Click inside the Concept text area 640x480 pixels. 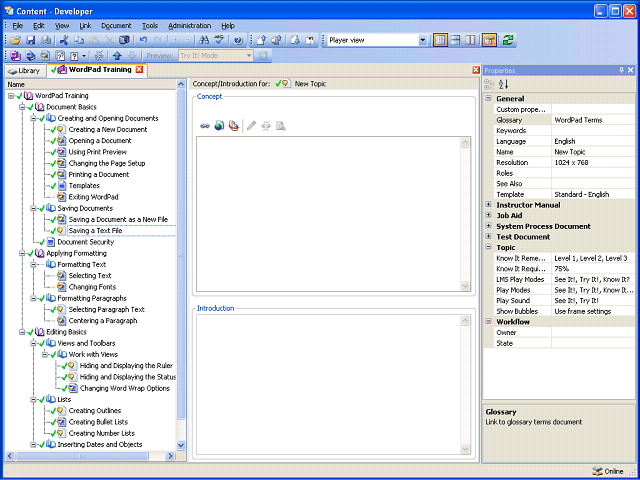(x=329, y=214)
